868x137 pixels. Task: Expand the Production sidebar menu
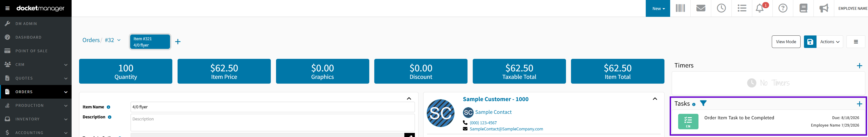tap(36, 105)
